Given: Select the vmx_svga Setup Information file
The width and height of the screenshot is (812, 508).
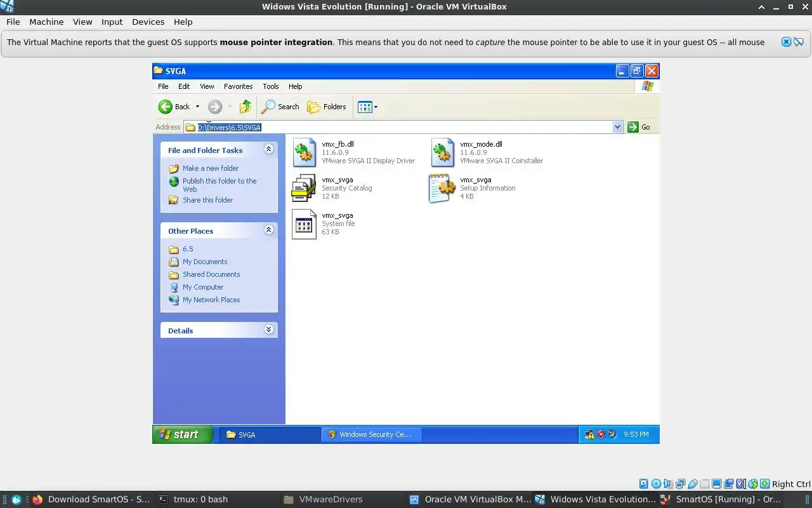Looking at the screenshot, I should point(473,188).
